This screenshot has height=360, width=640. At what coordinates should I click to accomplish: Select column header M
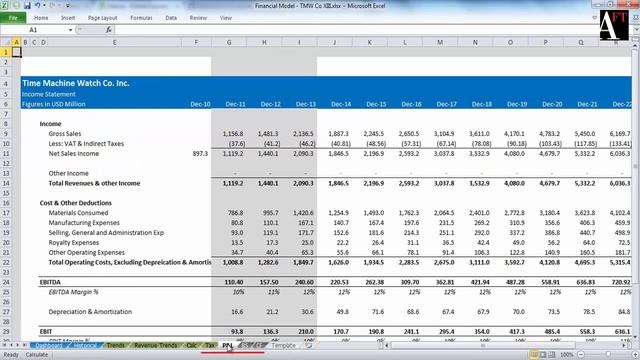click(x=440, y=42)
